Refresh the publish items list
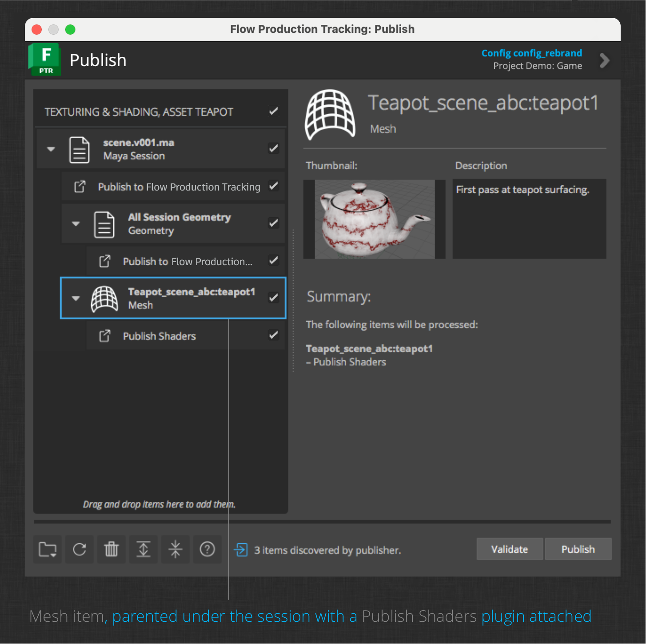This screenshot has height=644, width=646. pyautogui.click(x=80, y=549)
